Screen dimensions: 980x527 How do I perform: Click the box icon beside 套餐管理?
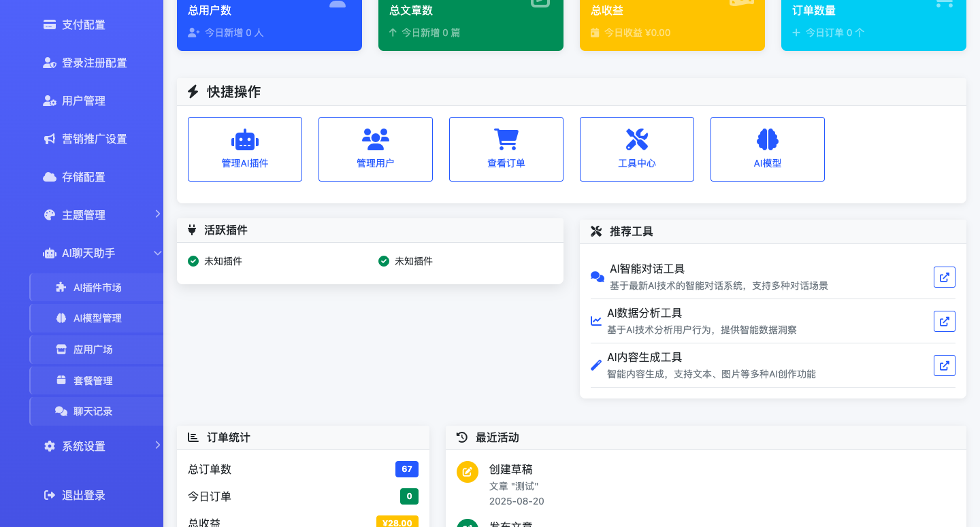pos(61,380)
